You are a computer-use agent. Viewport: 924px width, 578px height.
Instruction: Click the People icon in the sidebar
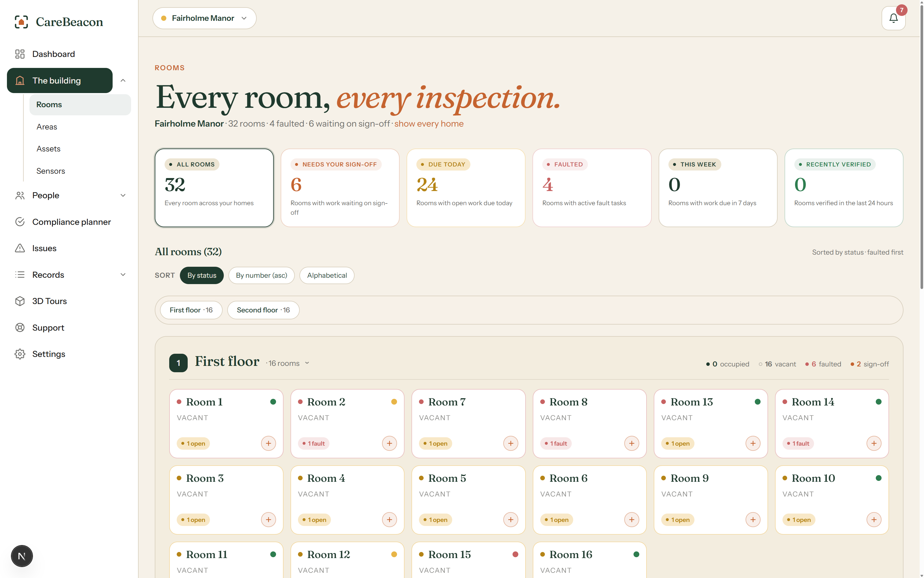tap(20, 195)
